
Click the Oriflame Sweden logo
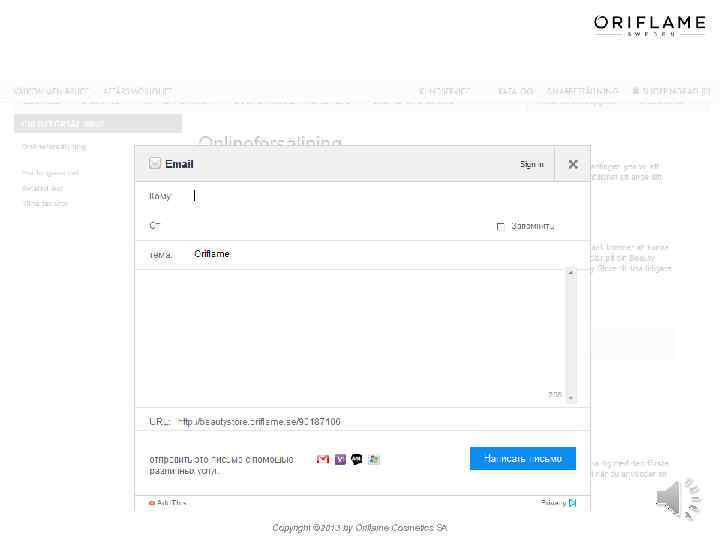point(650,25)
